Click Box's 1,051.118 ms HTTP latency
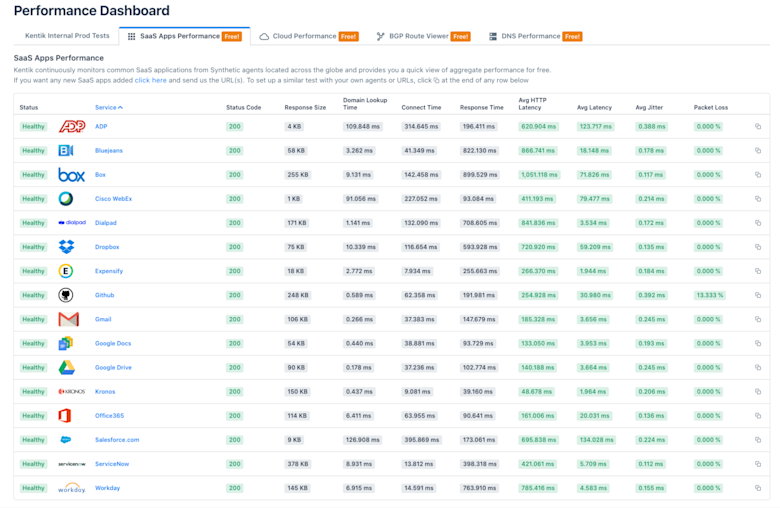This screenshot has height=508, width=780. tap(539, 175)
